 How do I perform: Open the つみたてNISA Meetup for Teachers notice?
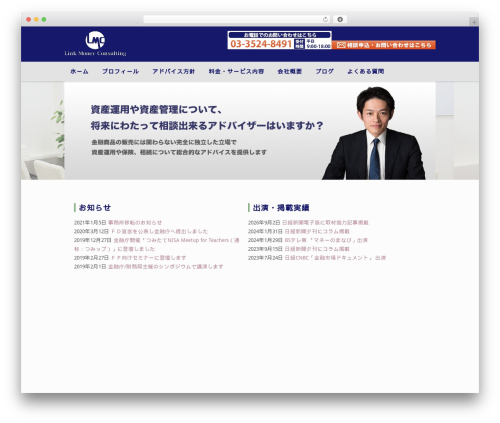click(157, 244)
